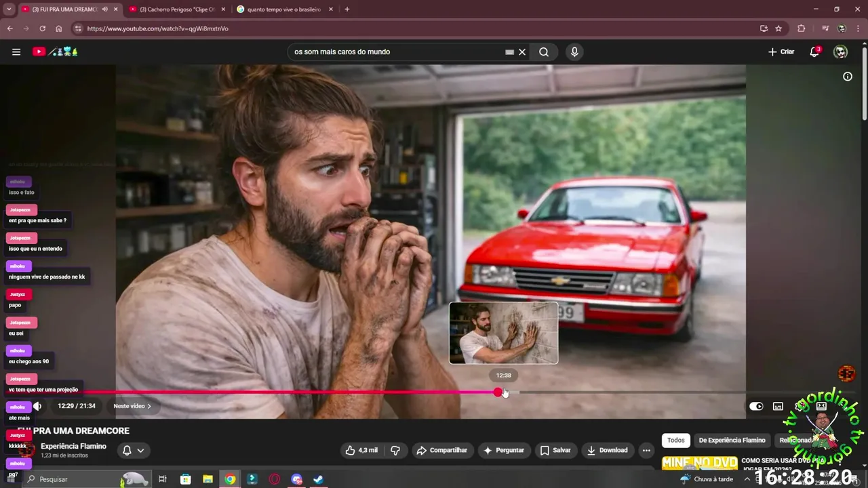The image size is (868, 488).
Task: Start voice search with microphone
Action: tap(574, 52)
